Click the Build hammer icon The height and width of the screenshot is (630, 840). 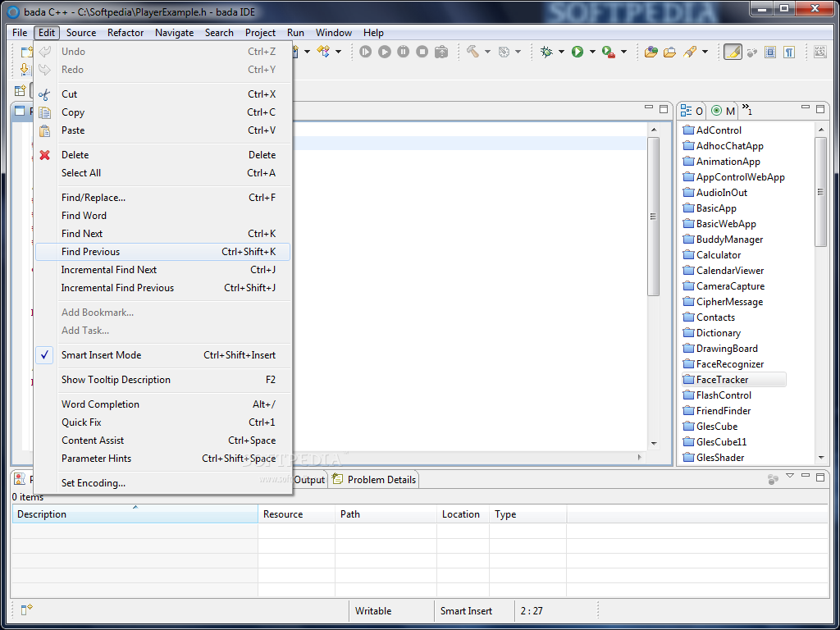(x=472, y=52)
